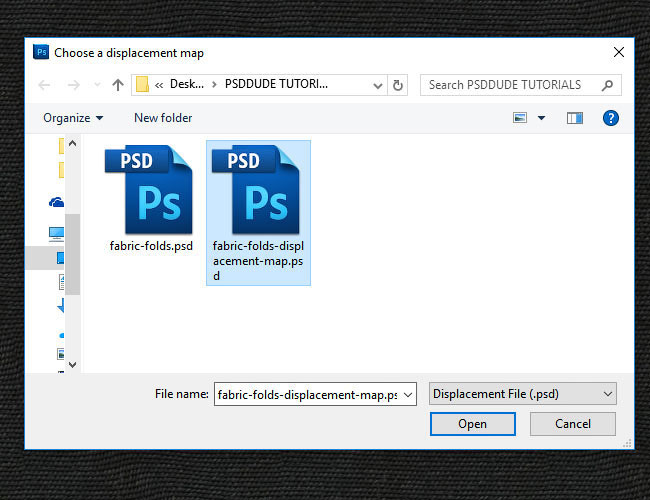Expand the File name dropdown
The width and height of the screenshot is (650, 500).
click(408, 395)
